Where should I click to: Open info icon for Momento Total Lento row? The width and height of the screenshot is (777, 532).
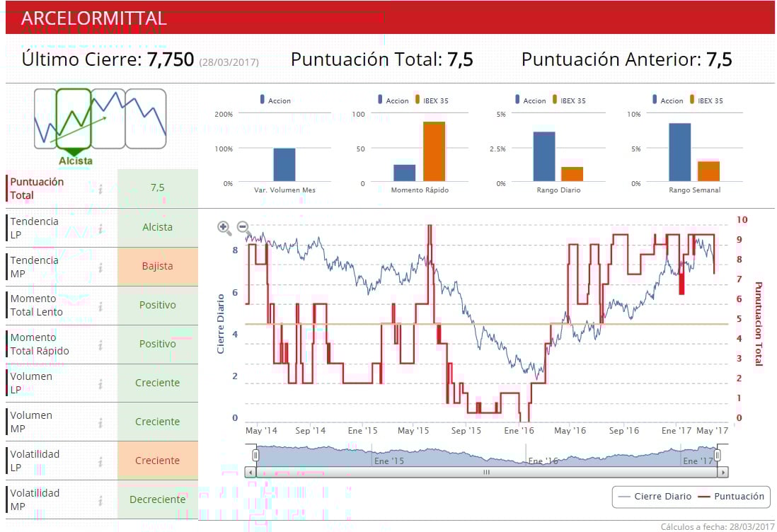pos(100,306)
